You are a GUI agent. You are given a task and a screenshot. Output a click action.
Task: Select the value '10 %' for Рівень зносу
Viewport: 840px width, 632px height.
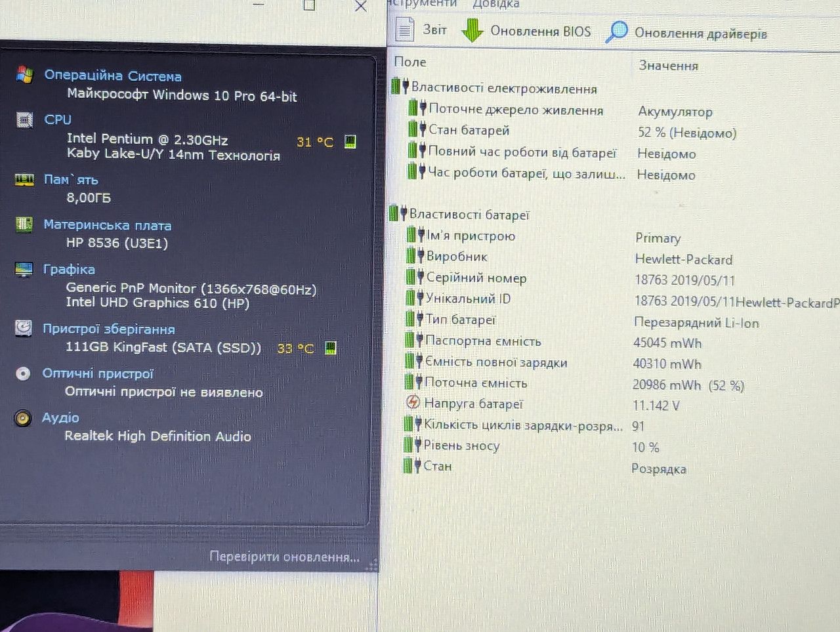coord(646,448)
